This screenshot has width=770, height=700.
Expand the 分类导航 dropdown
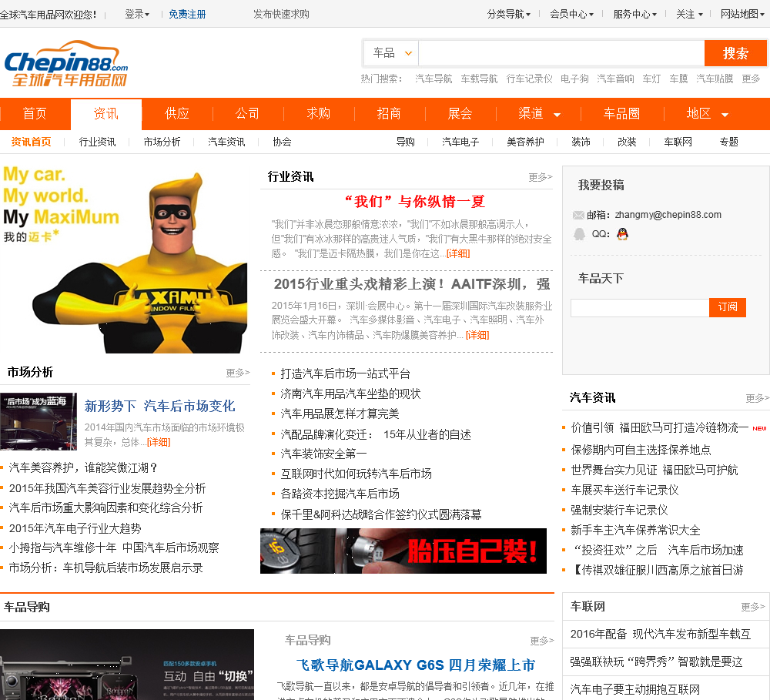click(x=509, y=14)
